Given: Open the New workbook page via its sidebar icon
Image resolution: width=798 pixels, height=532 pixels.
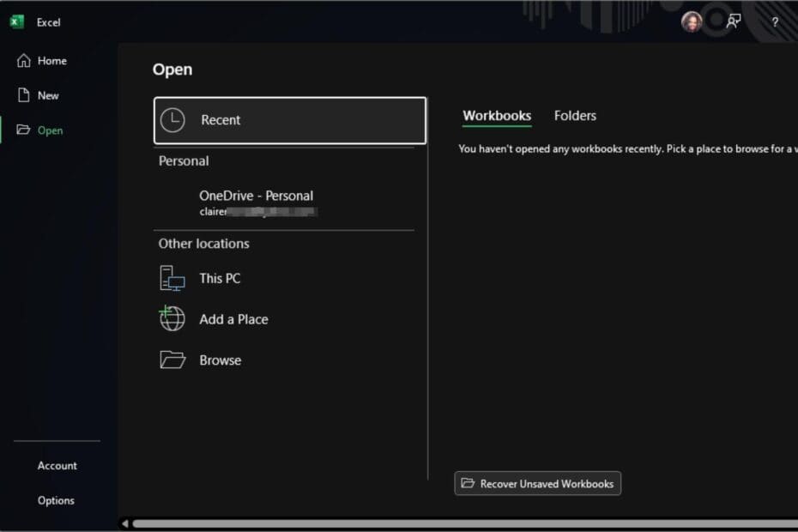Looking at the screenshot, I should coord(23,95).
